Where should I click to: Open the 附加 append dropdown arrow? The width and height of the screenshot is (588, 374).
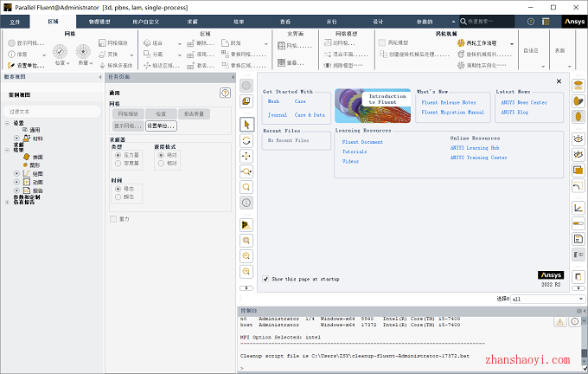pyautogui.click(x=265, y=43)
